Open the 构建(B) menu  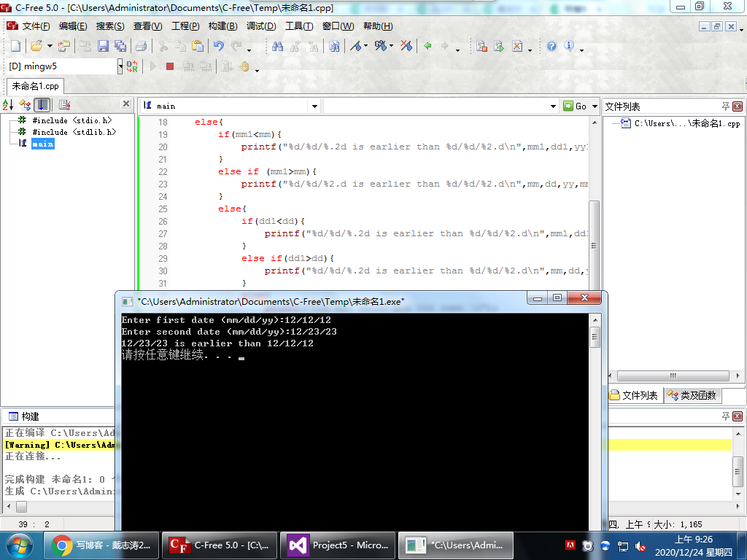click(x=222, y=26)
